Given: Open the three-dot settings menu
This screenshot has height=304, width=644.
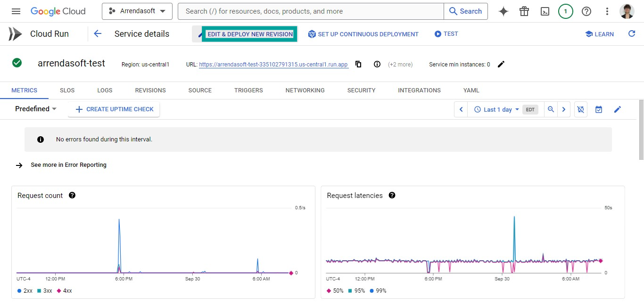Looking at the screenshot, I should (607, 11).
